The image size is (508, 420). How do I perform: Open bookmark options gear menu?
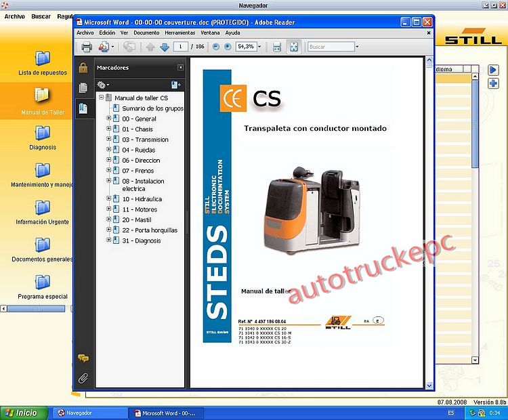103,85
